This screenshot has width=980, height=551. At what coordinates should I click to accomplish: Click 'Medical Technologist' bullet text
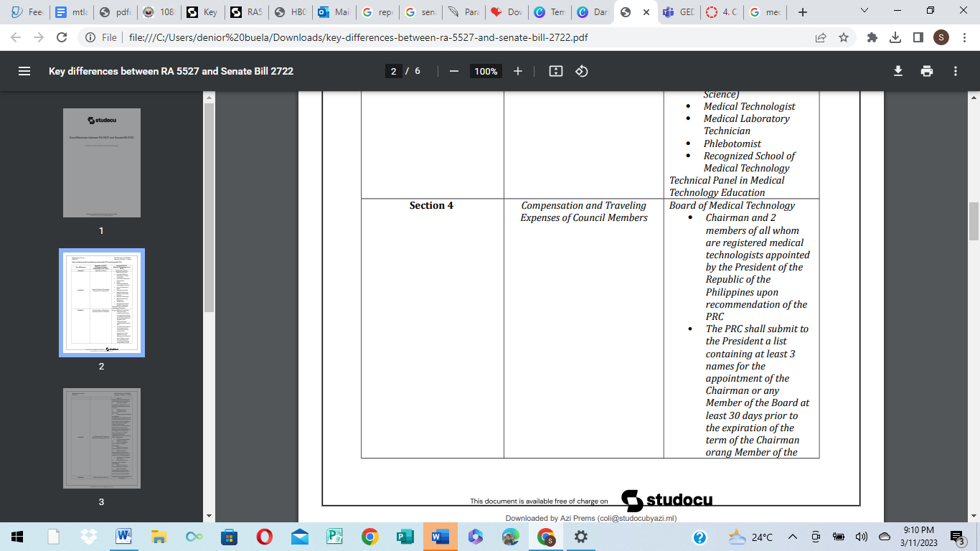[749, 106]
